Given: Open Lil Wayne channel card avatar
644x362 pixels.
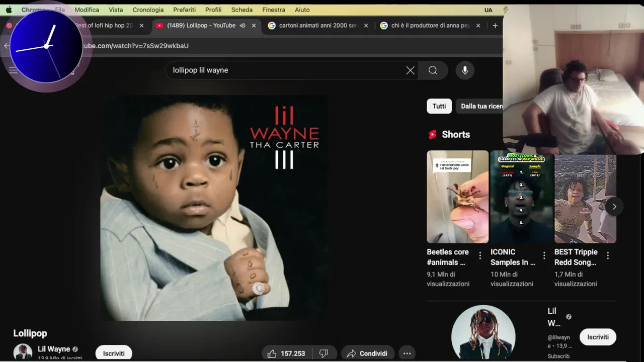Looking at the screenshot, I should [x=484, y=333].
